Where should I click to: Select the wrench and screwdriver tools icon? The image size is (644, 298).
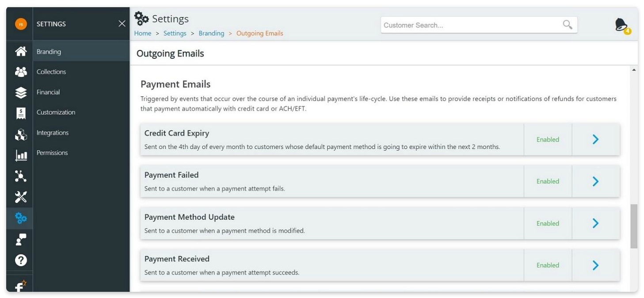tap(21, 197)
